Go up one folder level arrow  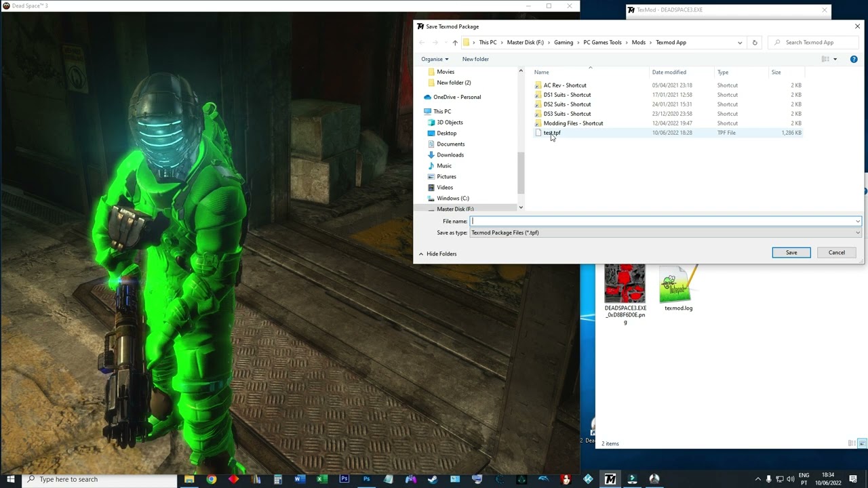tap(455, 43)
